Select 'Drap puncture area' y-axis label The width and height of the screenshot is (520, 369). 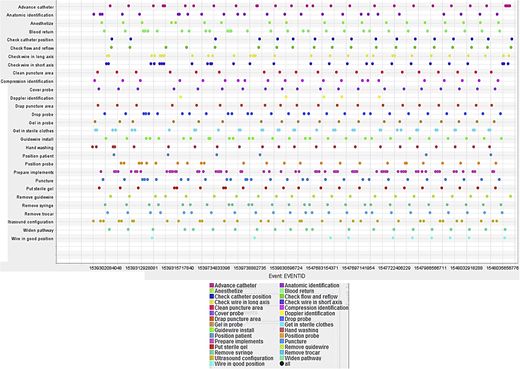tap(34, 106)
